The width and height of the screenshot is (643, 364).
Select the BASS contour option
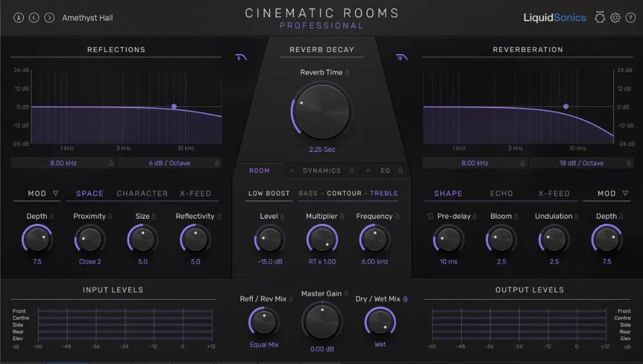click(308, 194)
